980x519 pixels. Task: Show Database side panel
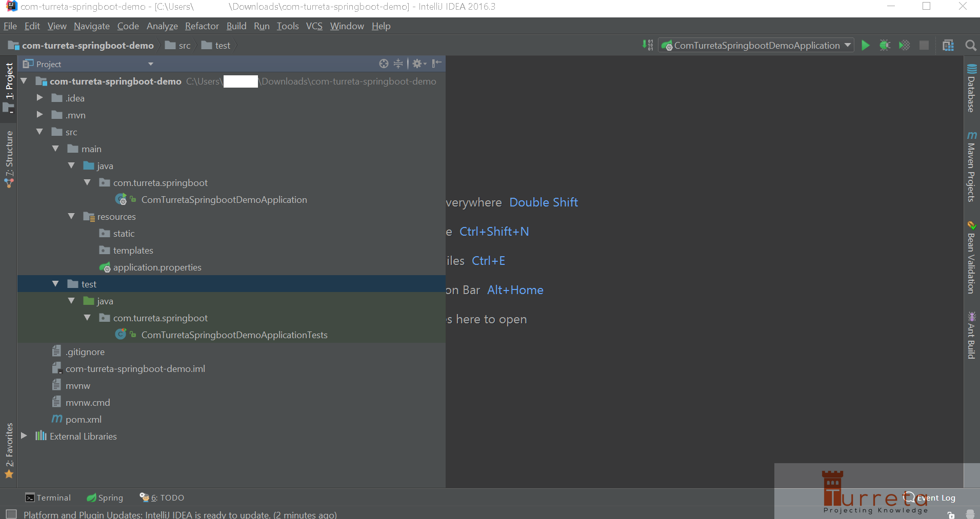coord(971,88)
